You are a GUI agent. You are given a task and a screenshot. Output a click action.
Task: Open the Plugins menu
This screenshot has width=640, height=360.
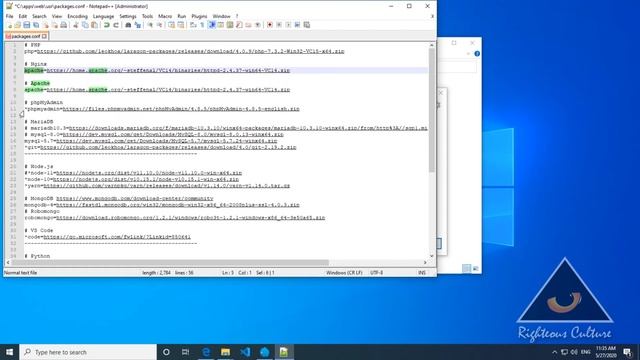[x=199, y=16]
